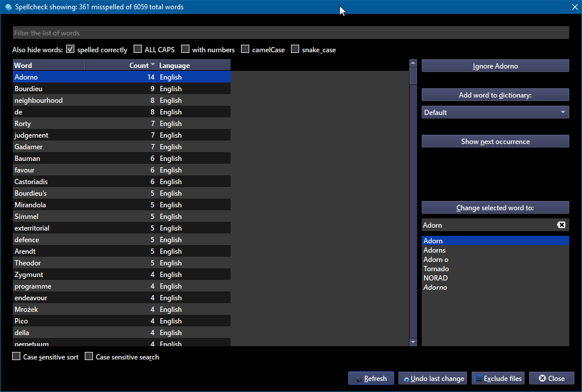Click Ignore Adorno button
Viewport: 582px width, 392px height.
[x=495, y=66]
